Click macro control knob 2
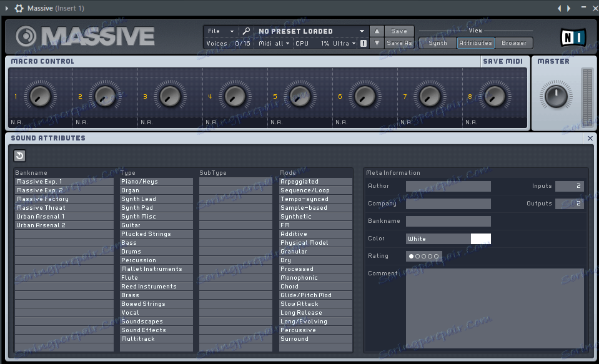 coord(105,96)
